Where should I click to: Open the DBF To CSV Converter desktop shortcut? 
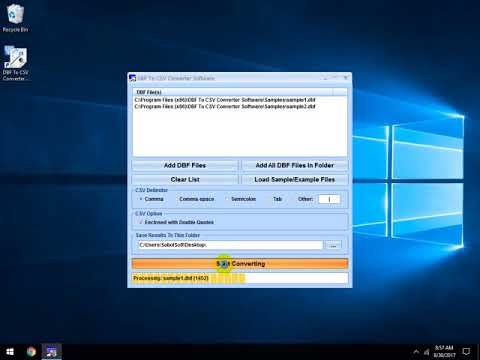15,63
